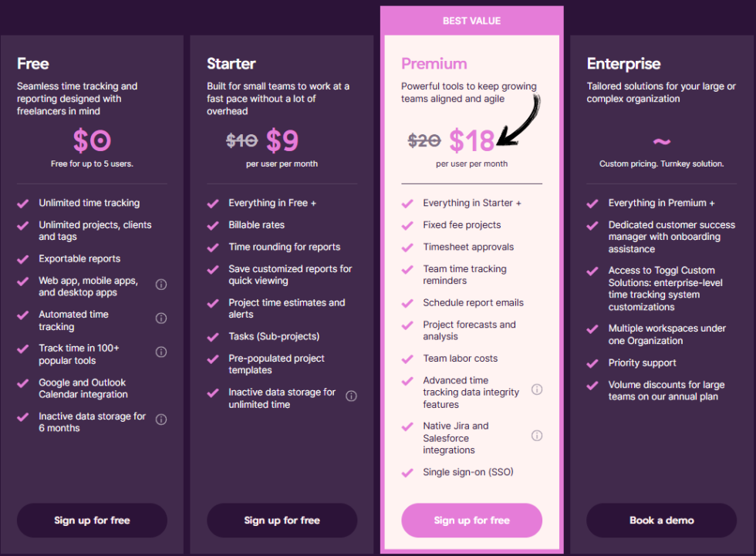Book a demo for Enterprise plan
This screenshot has width=756, height=556.
pos(661,521)
